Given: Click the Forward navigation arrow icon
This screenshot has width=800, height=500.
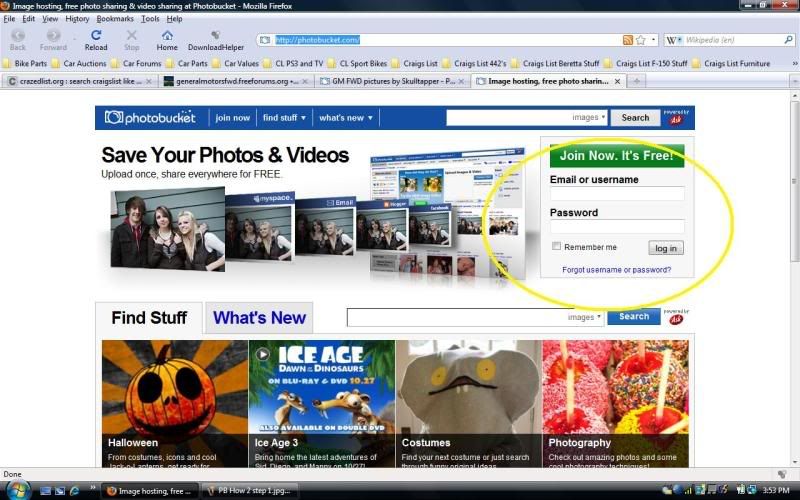Looking at the screenshot, I should (53, 35).
